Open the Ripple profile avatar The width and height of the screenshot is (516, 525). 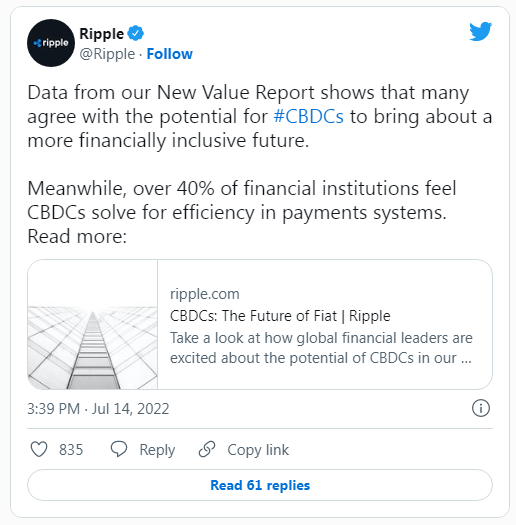(51, 43)
